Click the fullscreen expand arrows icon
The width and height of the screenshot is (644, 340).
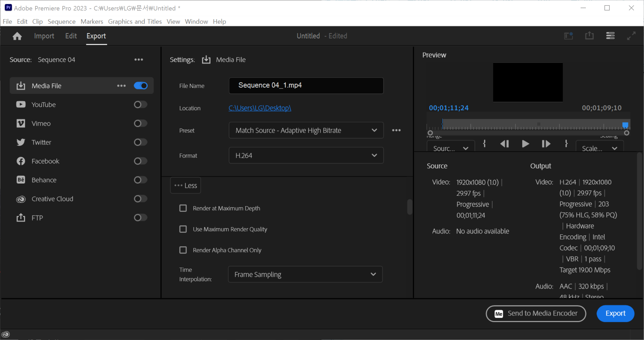(631, 36)
